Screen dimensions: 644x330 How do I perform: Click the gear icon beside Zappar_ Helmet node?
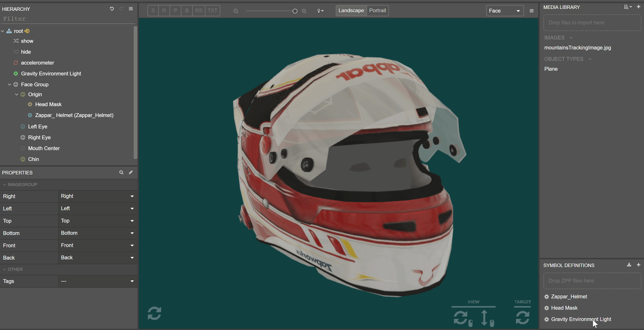[30, 115]
